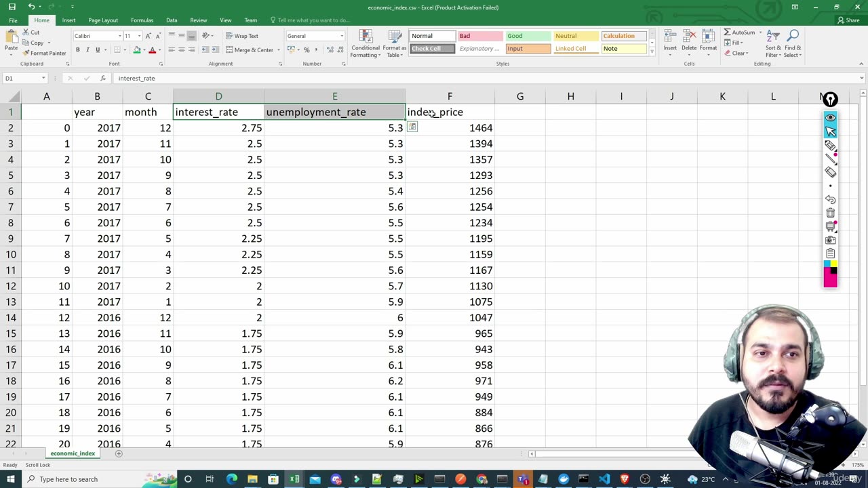
Task: Switch to the Insert ribbon tab
Action: [x=69, y=20]
